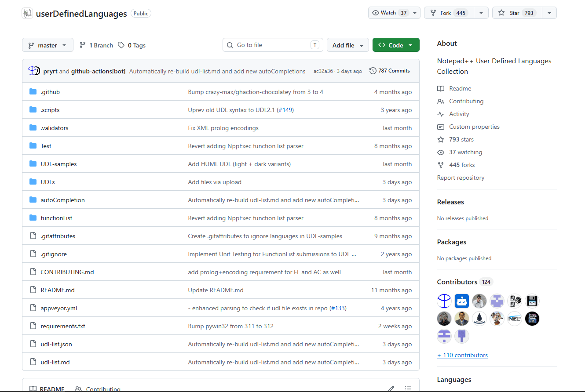
Task: Fork this repository with the Fork button
Action: pyautogui.click(x=449, y=13)
